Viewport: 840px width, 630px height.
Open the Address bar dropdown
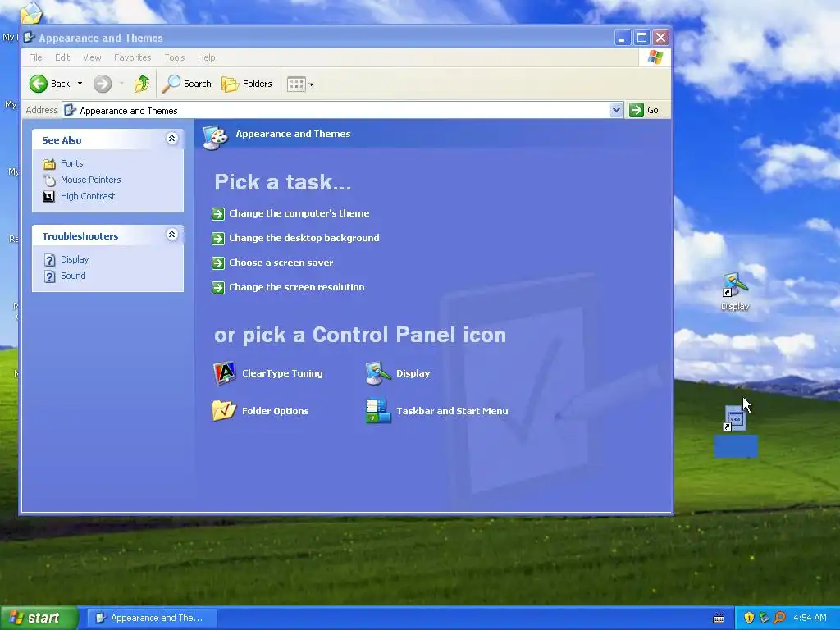[x=616, y=110]
